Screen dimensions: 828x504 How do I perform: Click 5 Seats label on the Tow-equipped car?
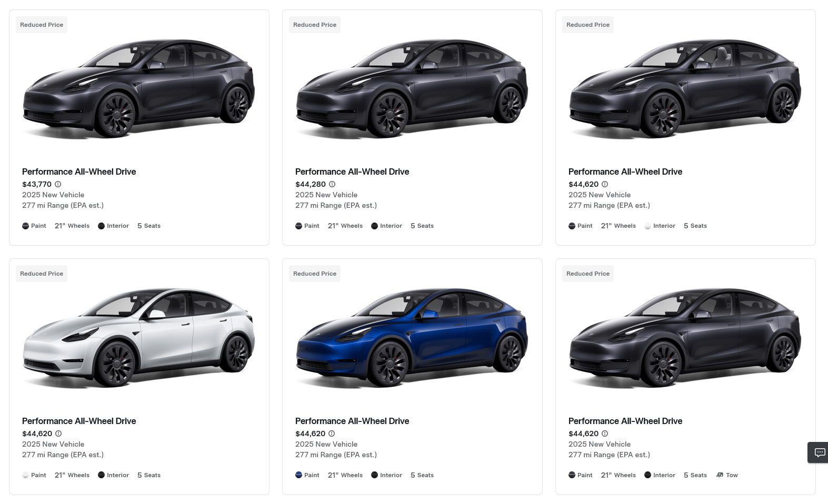[x=695, y=475]
